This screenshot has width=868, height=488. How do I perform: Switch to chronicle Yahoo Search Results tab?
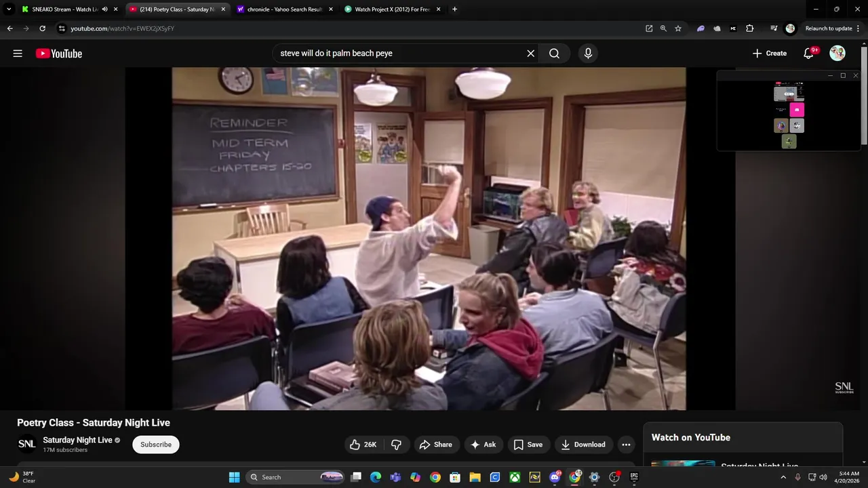[x=285, y=9]
